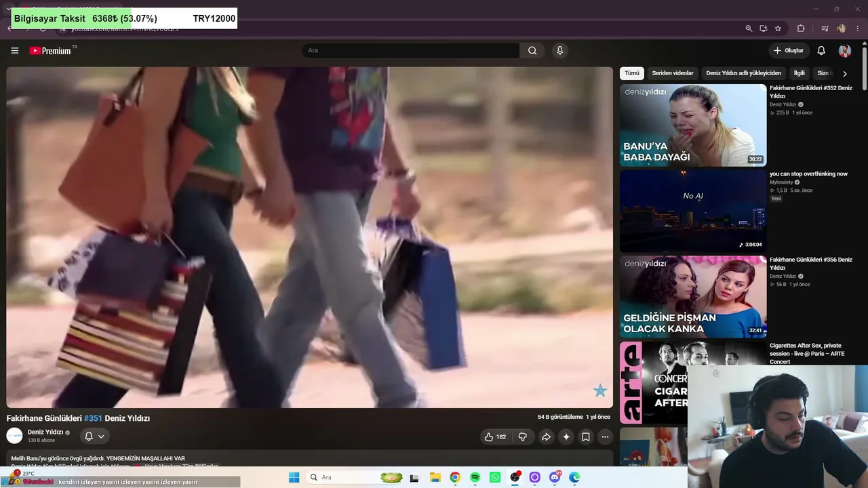The image size is (868, 488).
Task: Open File Explorer from taskbar
Action: click(435, 478)
